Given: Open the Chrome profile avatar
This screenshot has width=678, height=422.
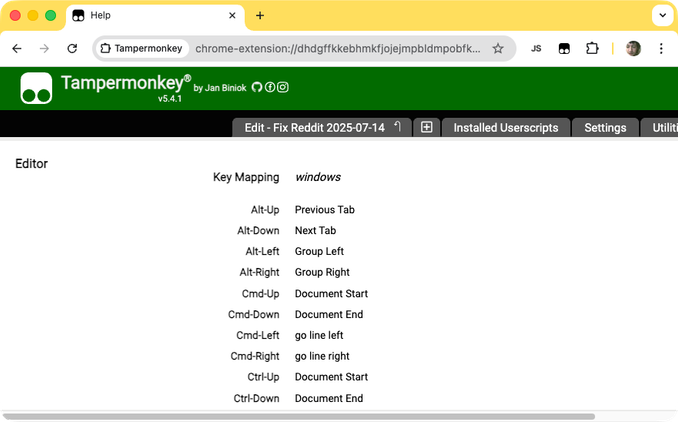Looking at the screenshot, I should tap(633, 48).
